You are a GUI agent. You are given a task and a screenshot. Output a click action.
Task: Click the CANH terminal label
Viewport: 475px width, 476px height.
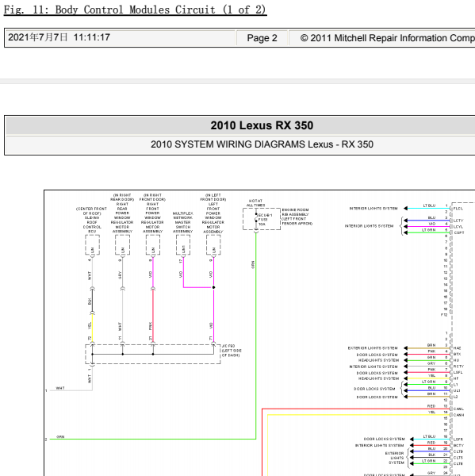click(x=458, y=415)
